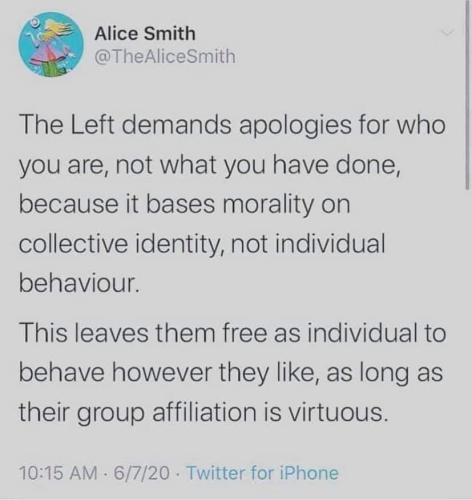Viewport: 472px width, 500px height.
Task: Click the 10:15 AM timestamp
Action: (x=59, y=473)
